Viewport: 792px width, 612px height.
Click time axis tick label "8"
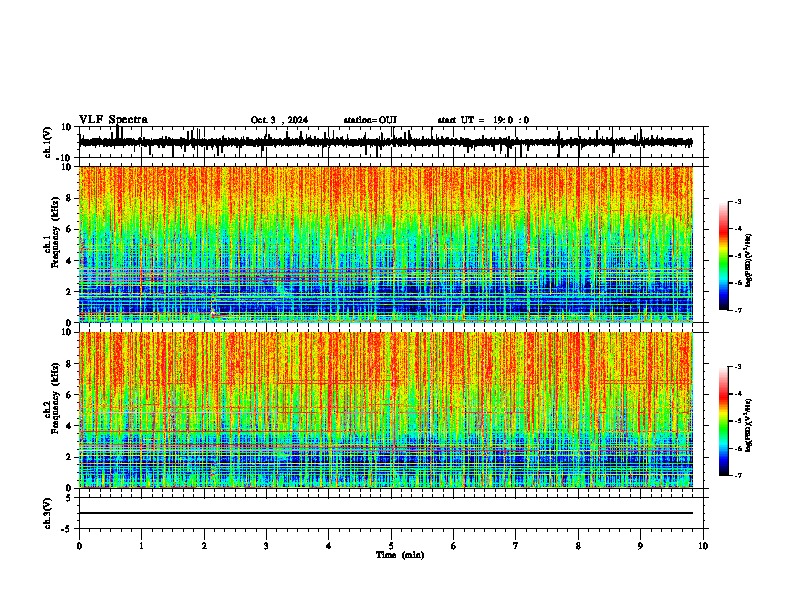[578, 546]
